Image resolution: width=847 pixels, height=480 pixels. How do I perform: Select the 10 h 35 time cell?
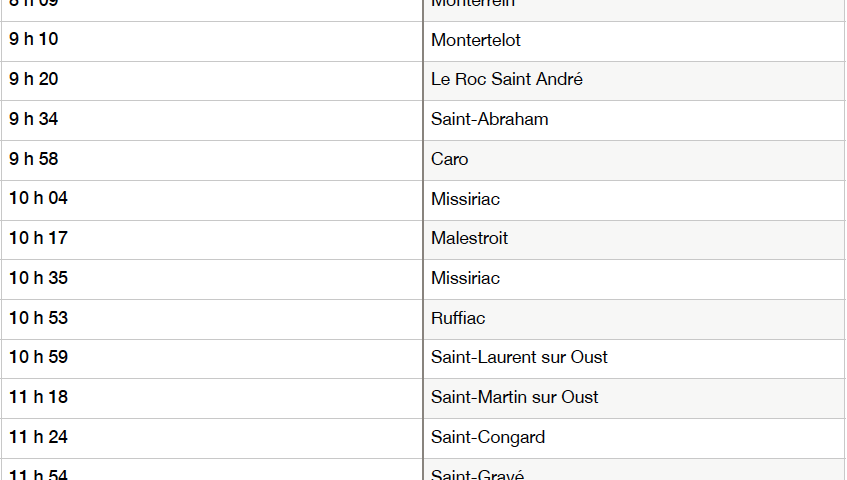[x=39, y=278]
